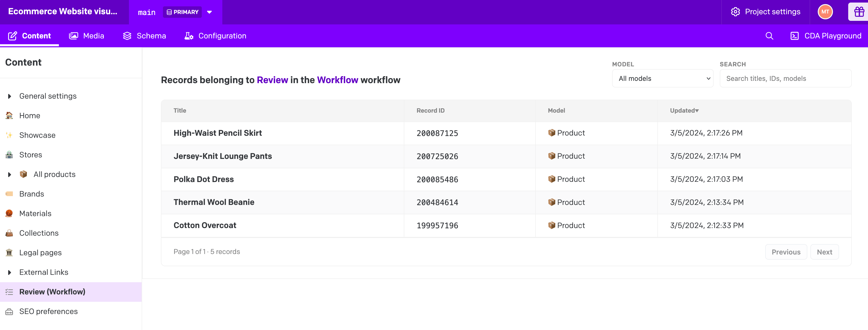
Task: Open the CDA Playground terminal icon
Action: [x=794, y=36]
